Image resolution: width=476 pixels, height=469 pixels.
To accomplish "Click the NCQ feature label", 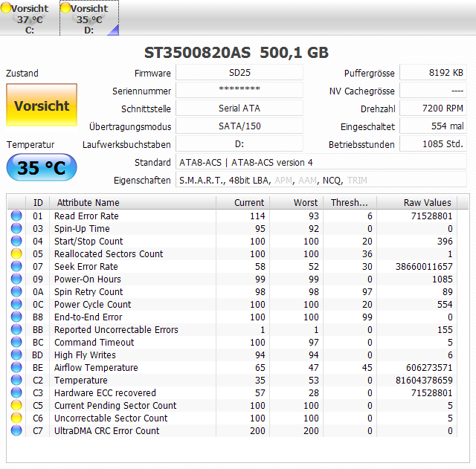I will [x=332, y=181].
